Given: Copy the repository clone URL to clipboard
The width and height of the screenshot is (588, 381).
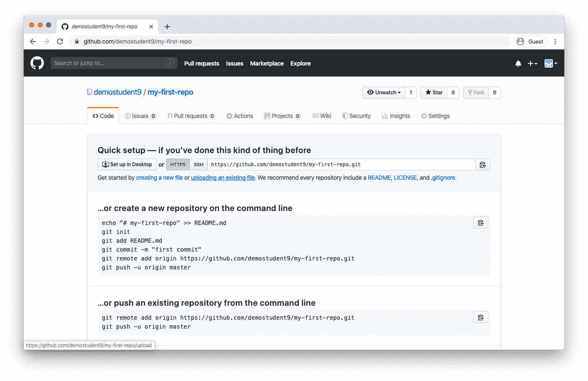Looking at the screenshot, I should [x=483, y=164].
